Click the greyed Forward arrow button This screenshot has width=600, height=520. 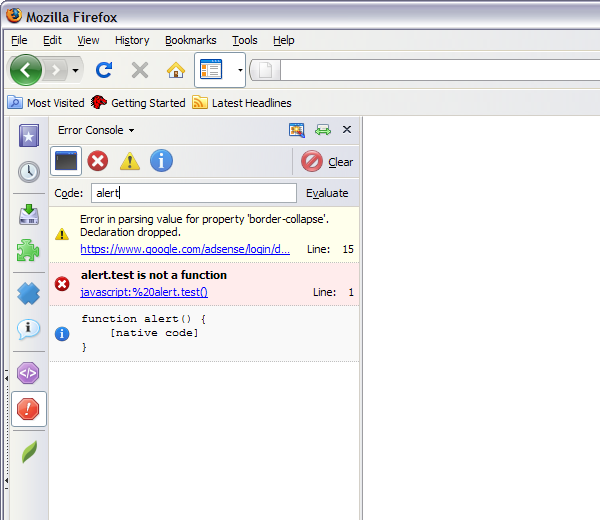click(56, 70)
